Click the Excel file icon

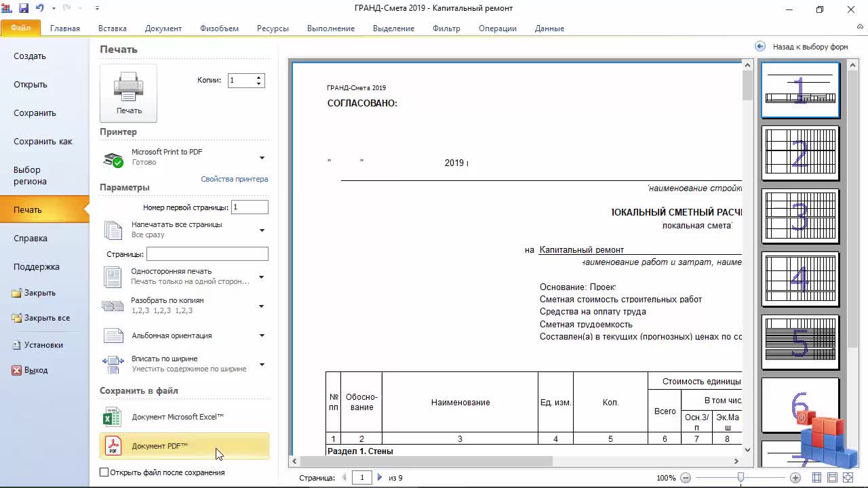coord(112,417)
